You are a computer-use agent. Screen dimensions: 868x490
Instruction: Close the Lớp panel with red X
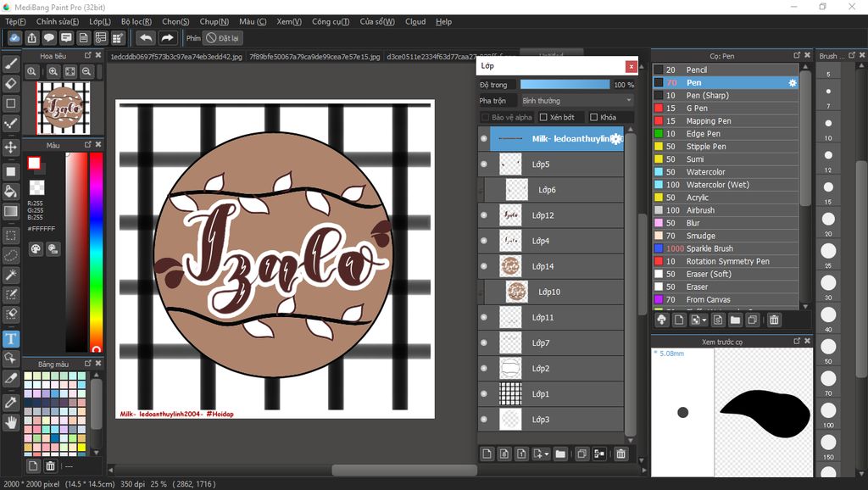pyautogui.click(x=631, y=66)
